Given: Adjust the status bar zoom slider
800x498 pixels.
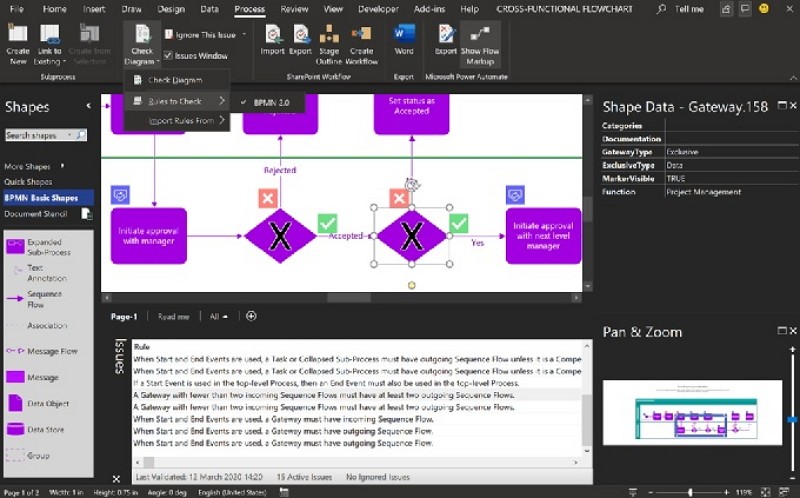Looking at the screenshot, I should pos(690,492).
